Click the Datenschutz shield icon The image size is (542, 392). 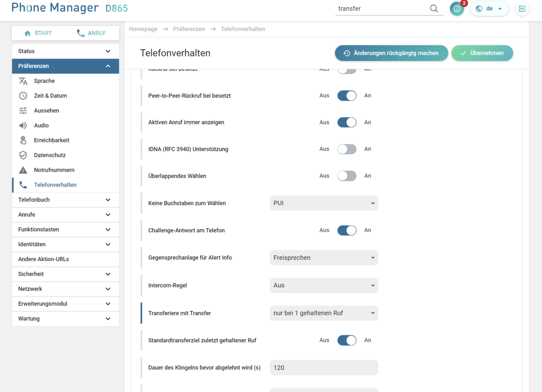pos(23,155)
